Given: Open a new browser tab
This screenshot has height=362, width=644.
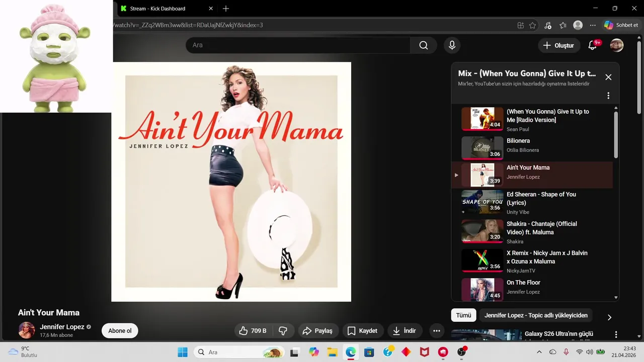Looking at the screenshot, I should 226,9.
